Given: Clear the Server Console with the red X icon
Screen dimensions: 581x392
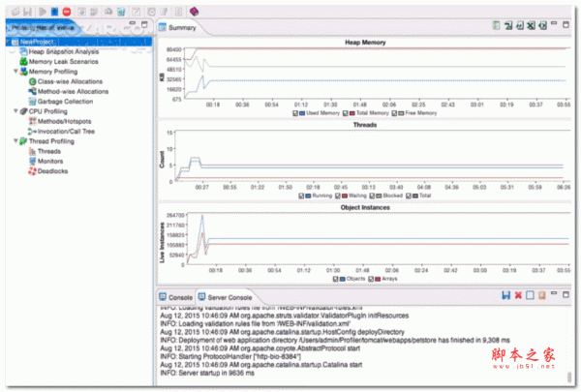Looking at the screenshot, I should (x=518, y=295).
